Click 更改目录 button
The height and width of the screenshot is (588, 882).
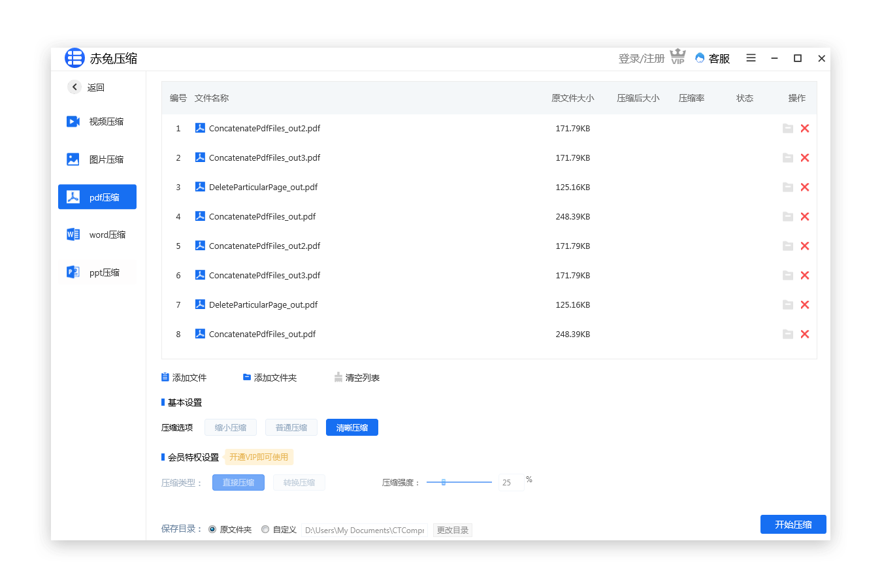click(x=453, y=530)
